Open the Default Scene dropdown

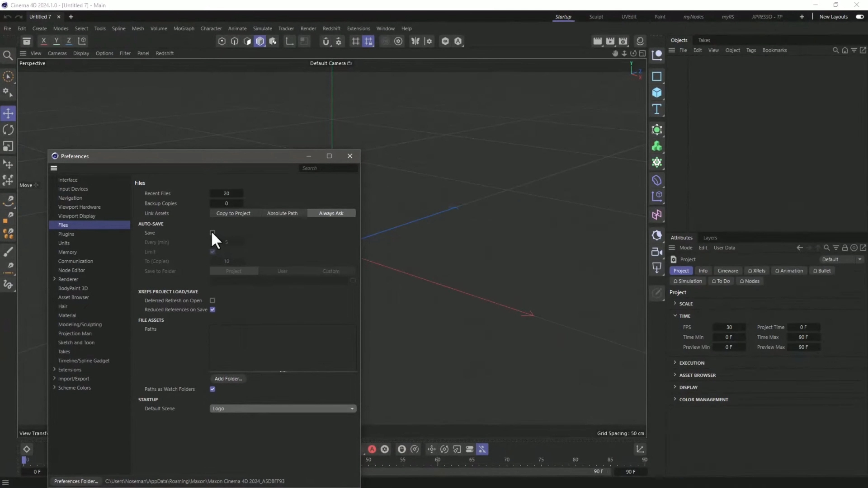[x=283, y=408]
